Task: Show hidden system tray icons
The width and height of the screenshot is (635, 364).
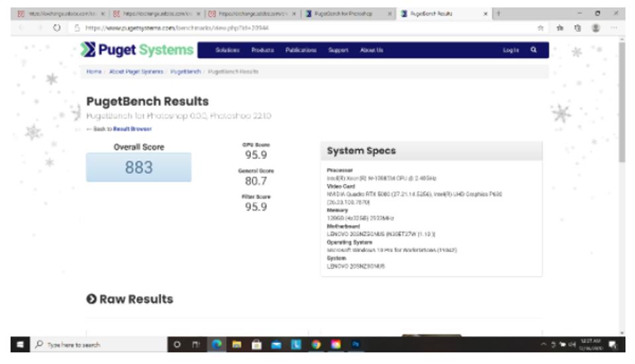Action: (x=544, y=345)
